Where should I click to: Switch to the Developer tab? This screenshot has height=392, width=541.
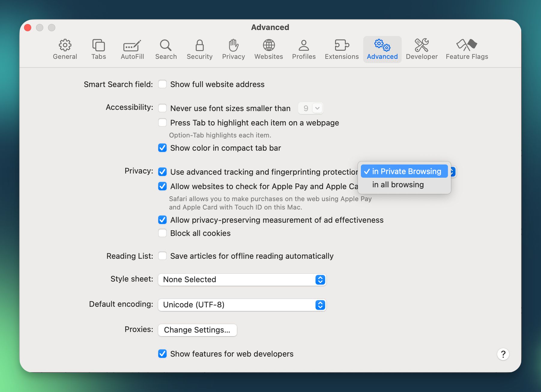coord(422,49)
